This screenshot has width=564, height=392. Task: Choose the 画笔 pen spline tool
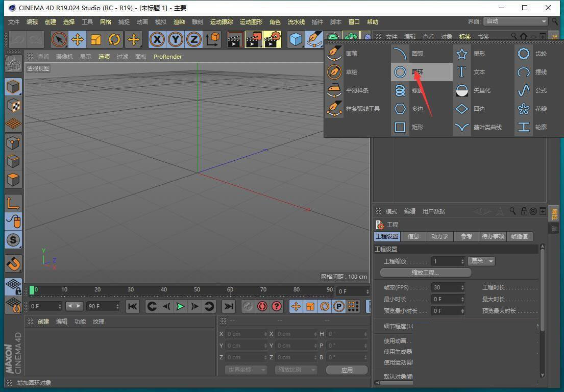342,54
